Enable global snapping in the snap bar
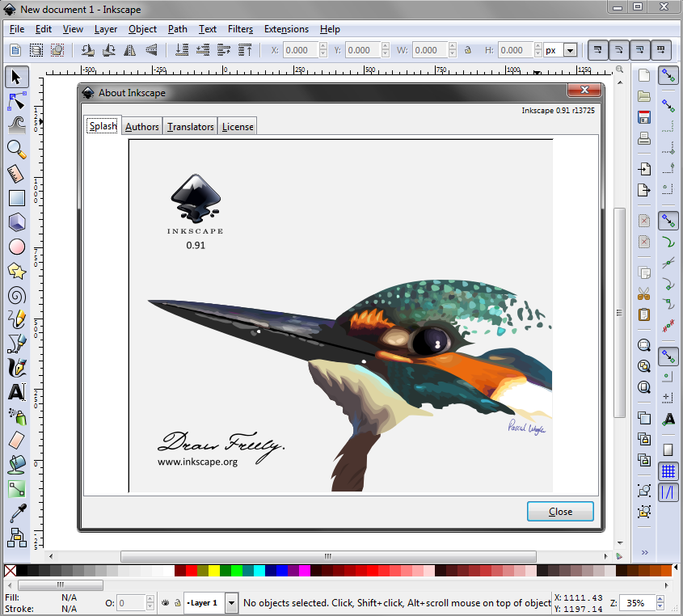The image size is (683, 616). (x=668, y=75)
